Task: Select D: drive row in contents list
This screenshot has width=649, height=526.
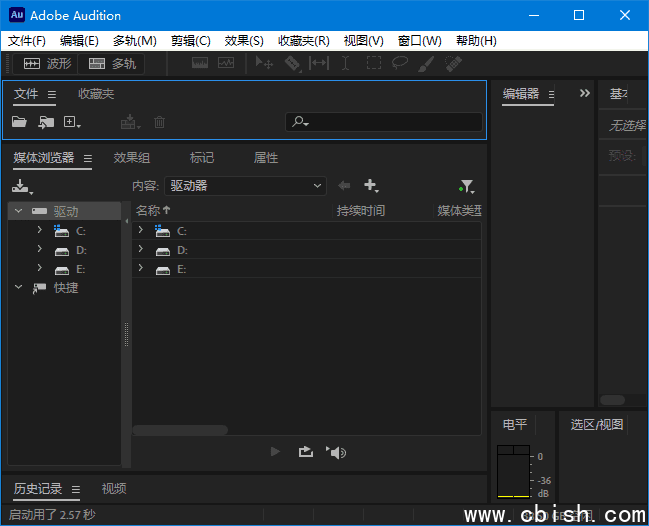Action: pos(307,250)
